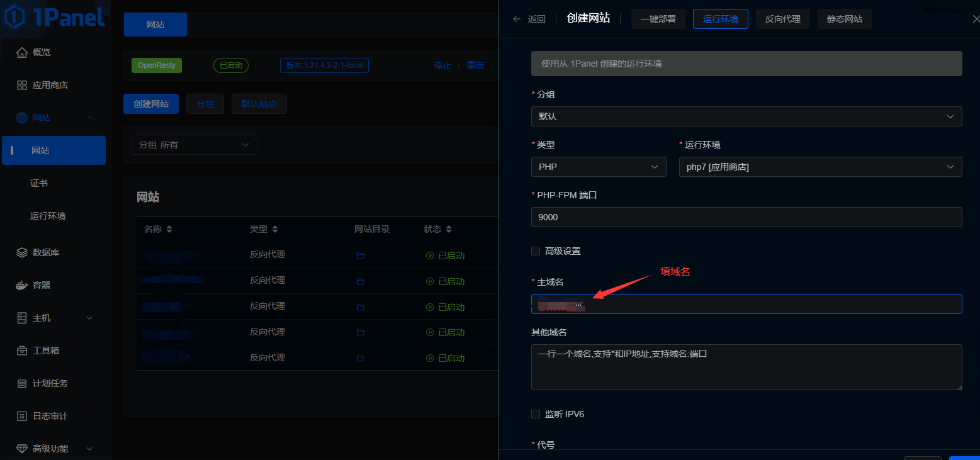Open the 证书 sidebar submenu item
The image size is (980, 460).
tap(39, 183)
